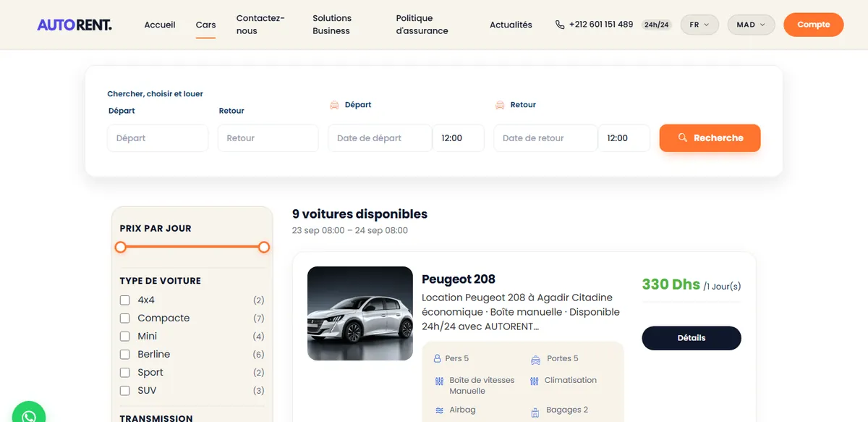Screen dimensions: 868x422
Task: Enable the Mini car type filter
Action: click(x=124, y=336)
